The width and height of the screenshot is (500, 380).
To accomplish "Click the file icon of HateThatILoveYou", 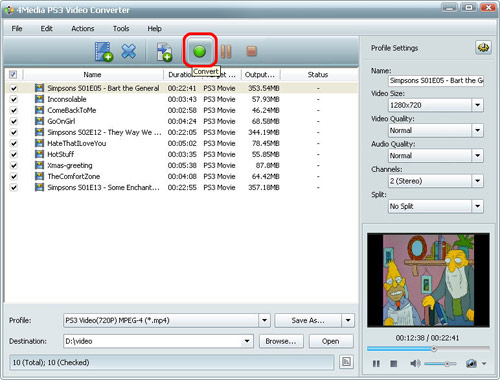I will pos(39,143).
